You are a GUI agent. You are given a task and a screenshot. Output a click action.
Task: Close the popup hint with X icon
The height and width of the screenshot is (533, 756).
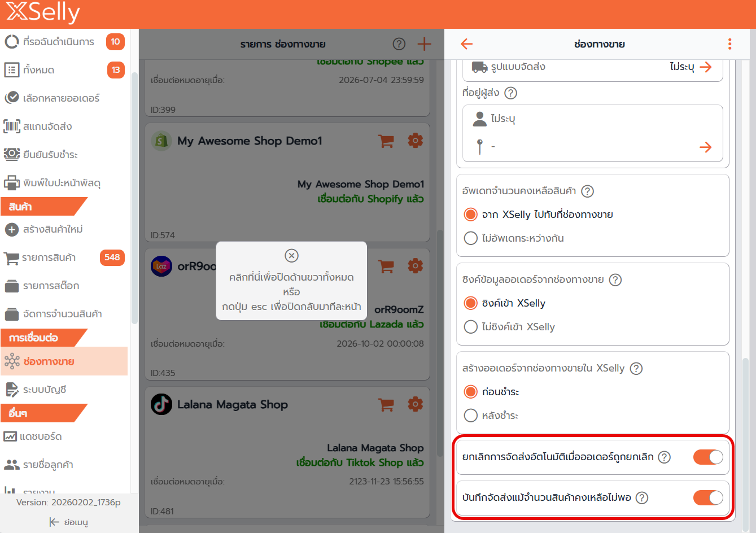(x=291, y=256)
